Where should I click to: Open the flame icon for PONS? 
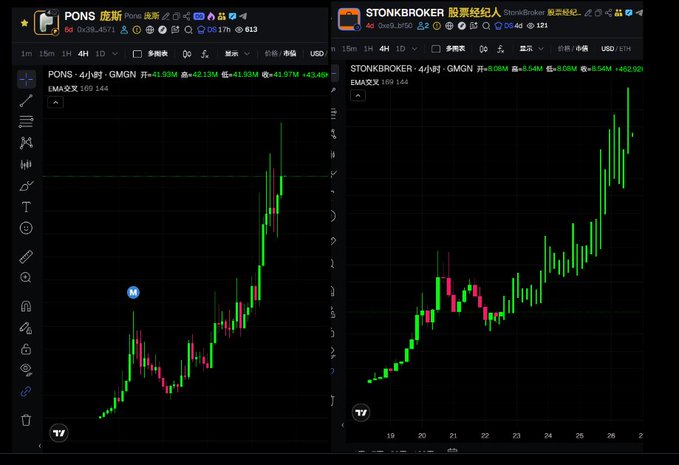(x=211, y=16)
